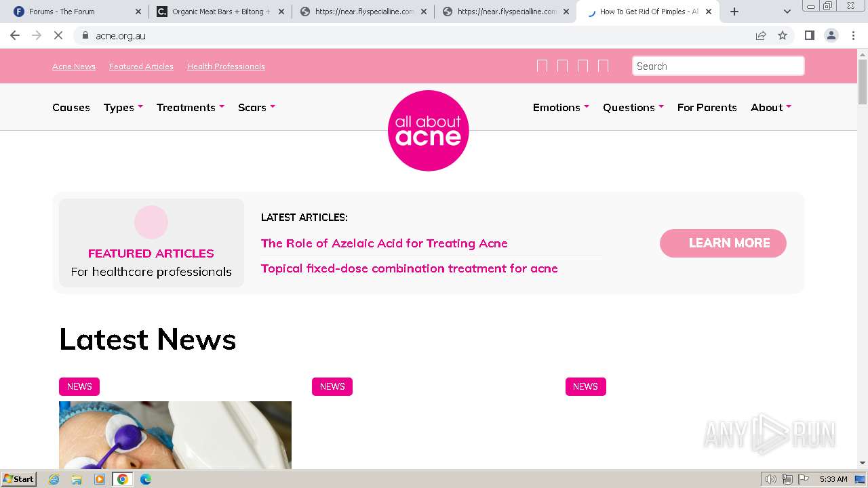Click the browser back arrow
The width and height of the screenshot is (868, 488).
[15, 35]
